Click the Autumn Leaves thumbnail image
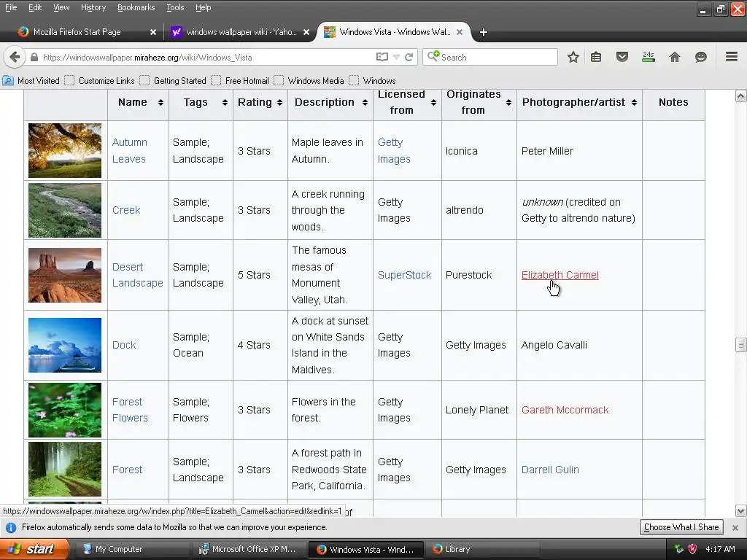 pyautogui.click(x=65, y=150)
